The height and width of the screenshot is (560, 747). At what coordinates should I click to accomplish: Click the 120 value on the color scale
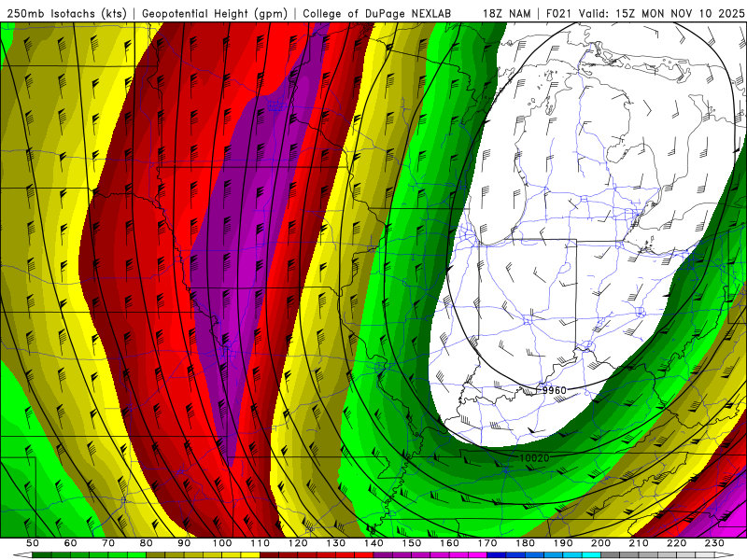(298, 543)
